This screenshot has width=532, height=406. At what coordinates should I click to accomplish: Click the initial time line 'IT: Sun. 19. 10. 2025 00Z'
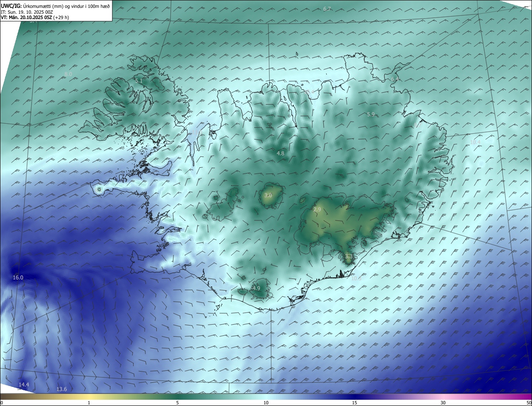click(x=27, y=12)
